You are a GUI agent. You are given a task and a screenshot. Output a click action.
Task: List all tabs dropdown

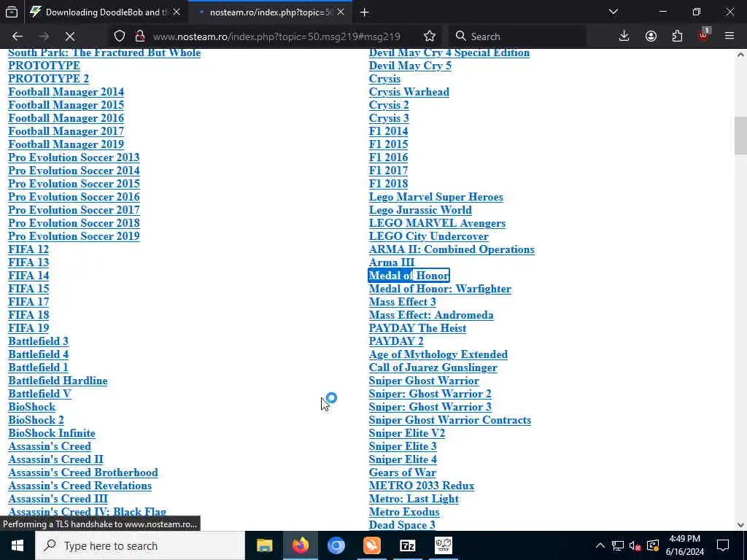[x=613, y=12]
